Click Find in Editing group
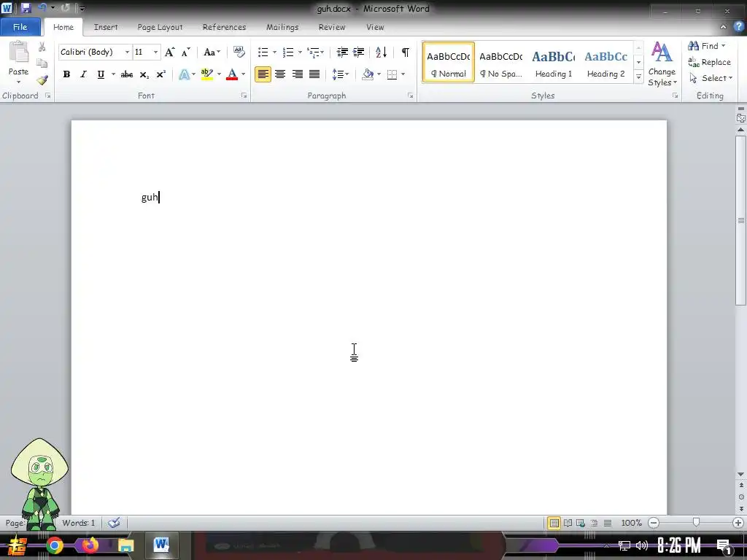The width and height of the screenshot is (747, 560). click(707, 46)
